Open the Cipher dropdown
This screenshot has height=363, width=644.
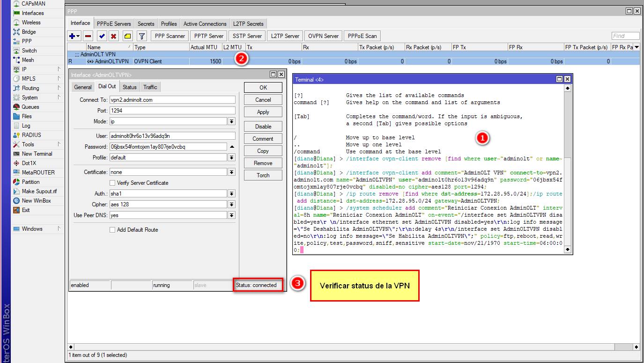pyautogui.click(x=231, y=204)
